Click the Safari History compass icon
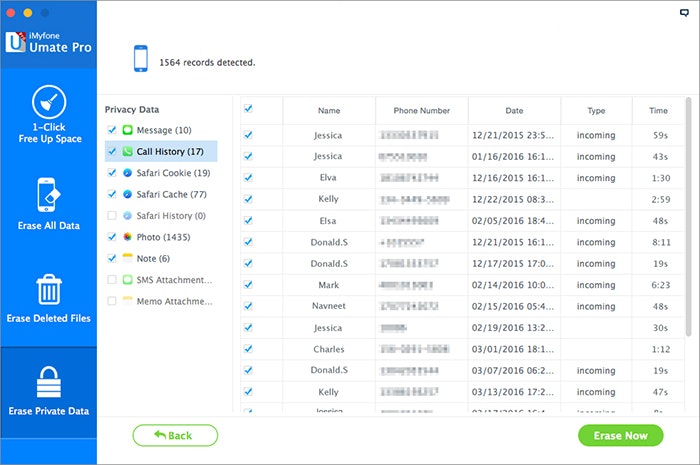 coord(128,216)
